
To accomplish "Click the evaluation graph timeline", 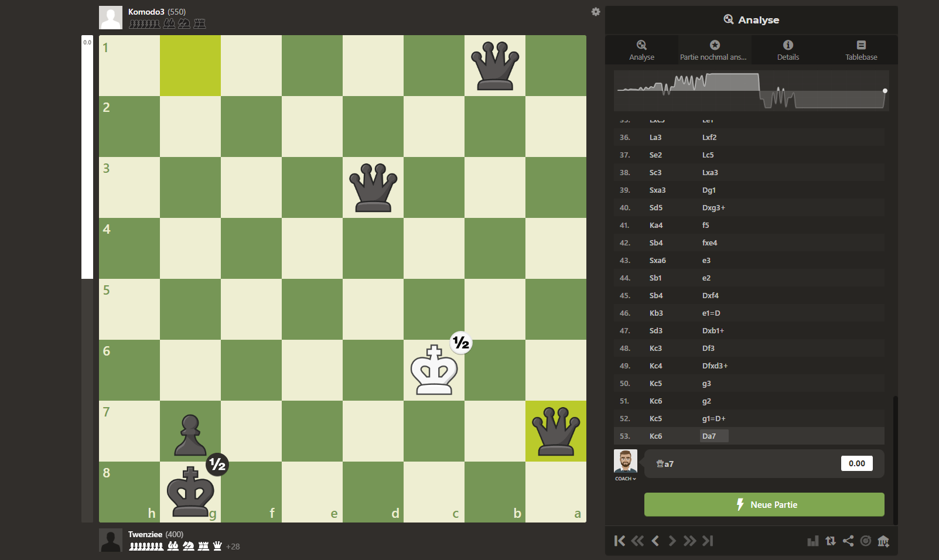I will [751, 91].
